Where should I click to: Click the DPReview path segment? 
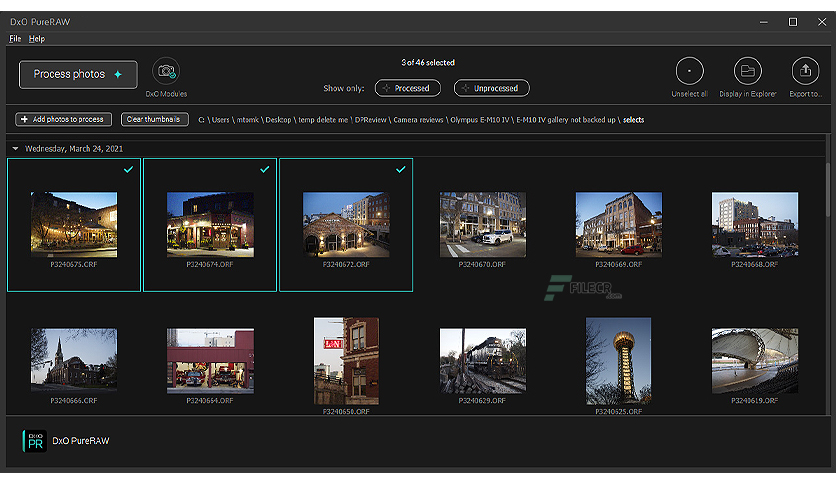coord(371,120)
